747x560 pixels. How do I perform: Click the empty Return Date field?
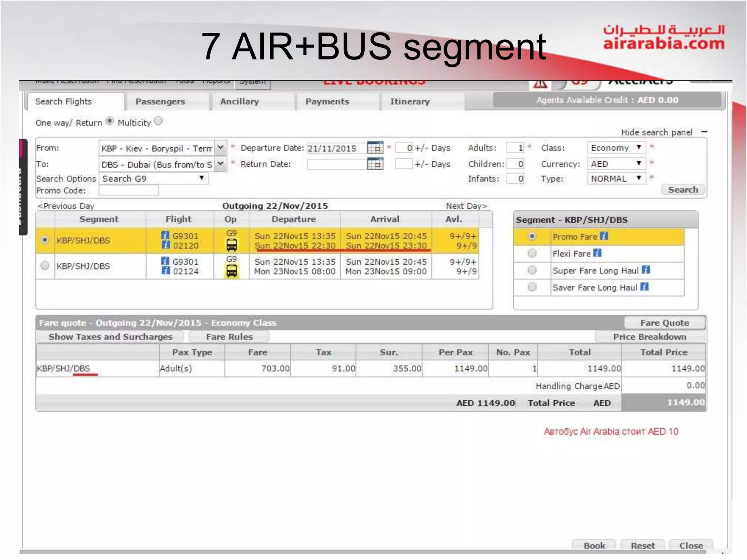click(x=337, y=164)
